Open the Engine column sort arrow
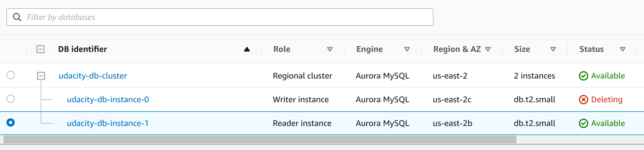Image resolution: width=644 pixels, height=150 pixels. click(x=407, y=49)
